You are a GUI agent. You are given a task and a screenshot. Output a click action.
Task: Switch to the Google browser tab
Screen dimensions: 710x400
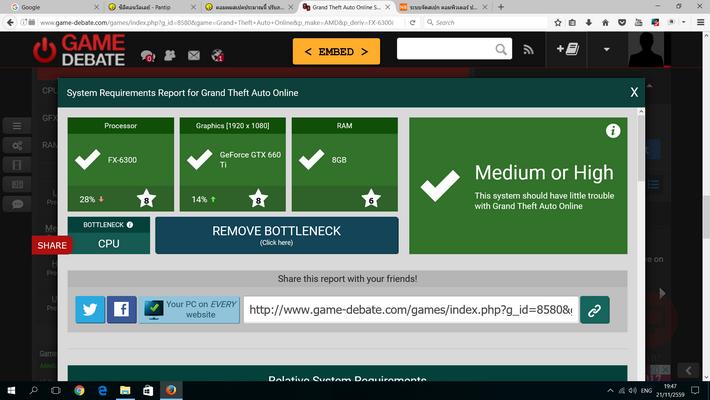click(x=54, y=7)
